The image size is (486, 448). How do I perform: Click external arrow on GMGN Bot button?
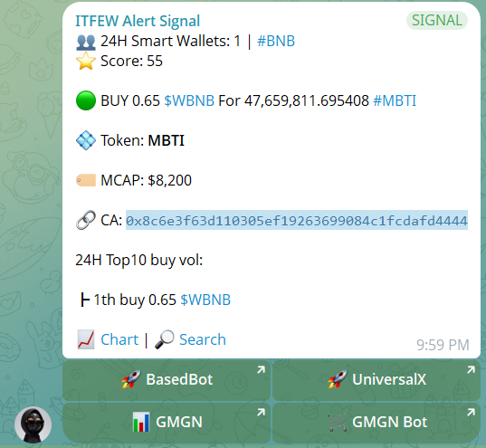point(471,412)
